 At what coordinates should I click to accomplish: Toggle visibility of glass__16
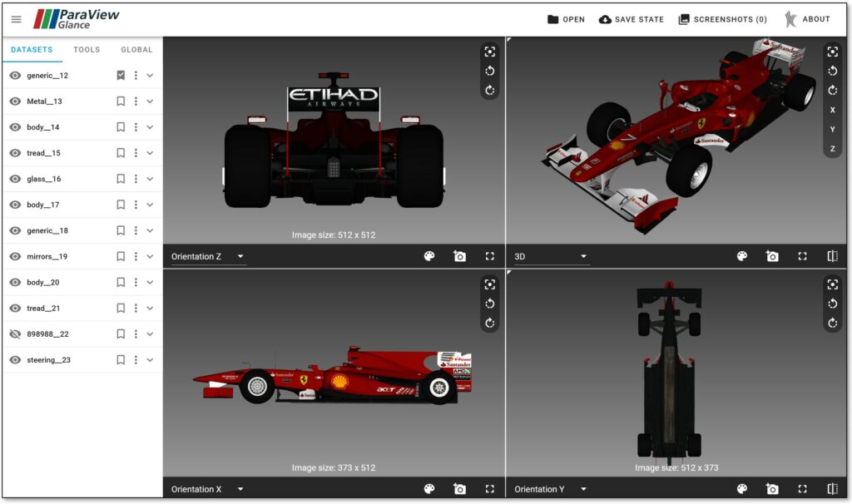click(15, 179)
